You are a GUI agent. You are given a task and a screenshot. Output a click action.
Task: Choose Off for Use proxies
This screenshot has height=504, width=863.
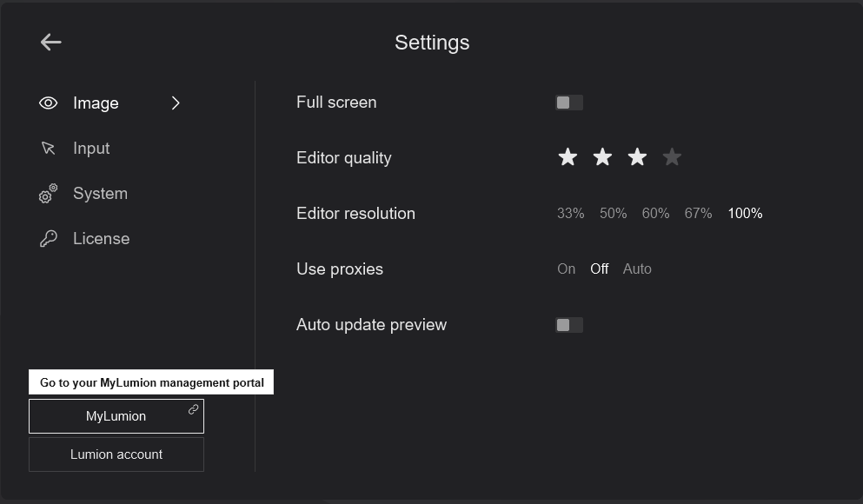point(599,269)
